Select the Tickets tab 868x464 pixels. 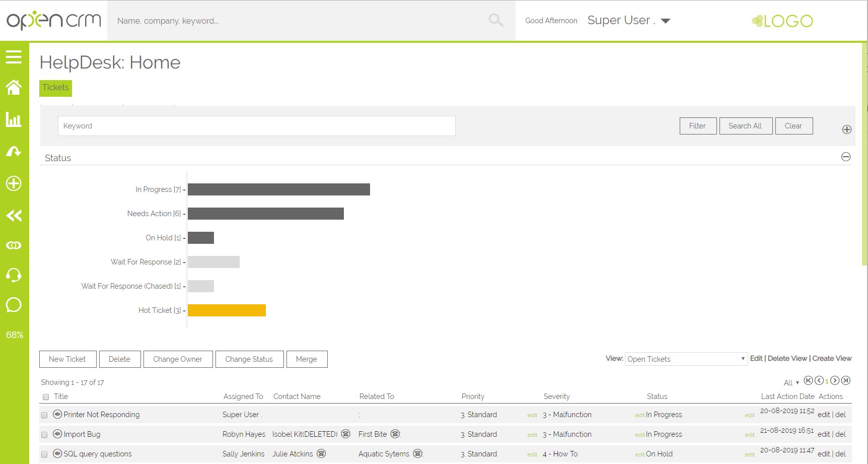[55, 88]
